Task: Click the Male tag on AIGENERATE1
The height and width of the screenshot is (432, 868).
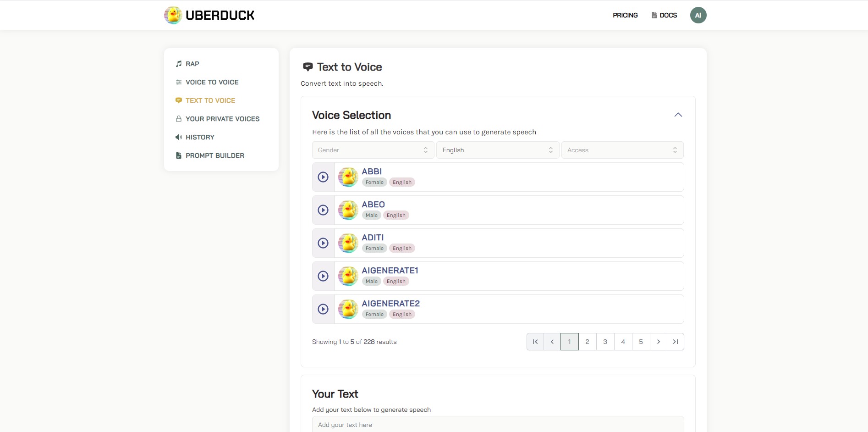Action: (372, 281)
